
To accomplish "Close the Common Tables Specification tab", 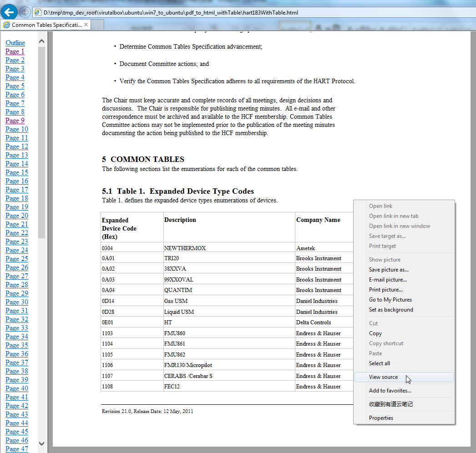I will coord(86,25).
